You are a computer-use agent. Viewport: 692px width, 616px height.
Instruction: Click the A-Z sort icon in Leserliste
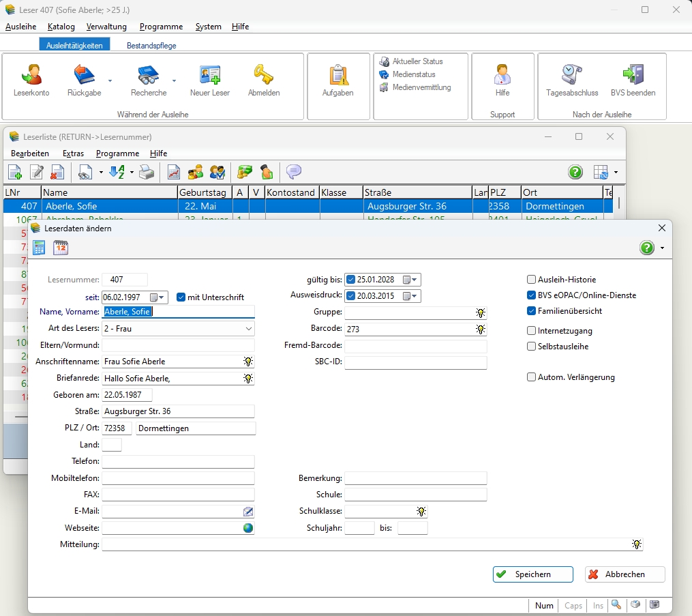(117, 172)
